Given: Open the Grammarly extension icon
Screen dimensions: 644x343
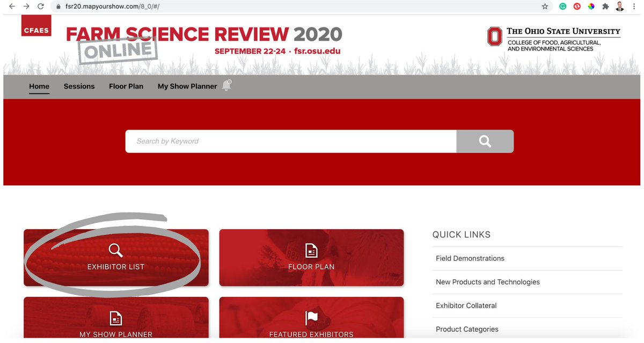Looking at the screenshot, I should [x=563, y=6].
